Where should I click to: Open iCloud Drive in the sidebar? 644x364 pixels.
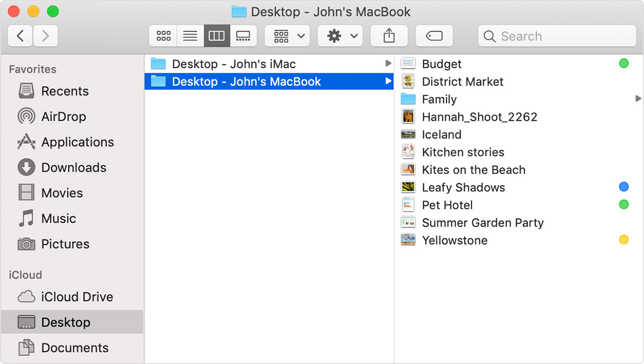(x=72, y=297)
